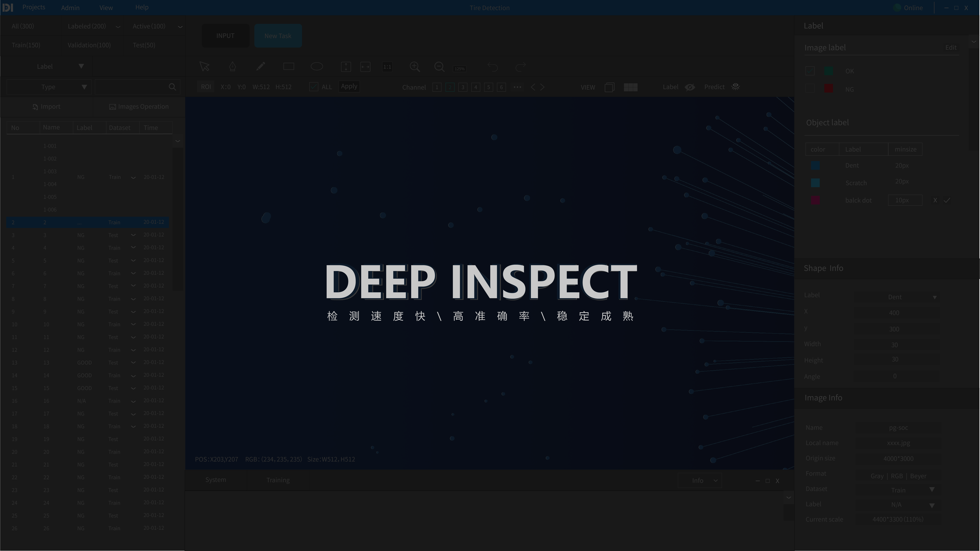Click the redo arrow

(520, 67)
